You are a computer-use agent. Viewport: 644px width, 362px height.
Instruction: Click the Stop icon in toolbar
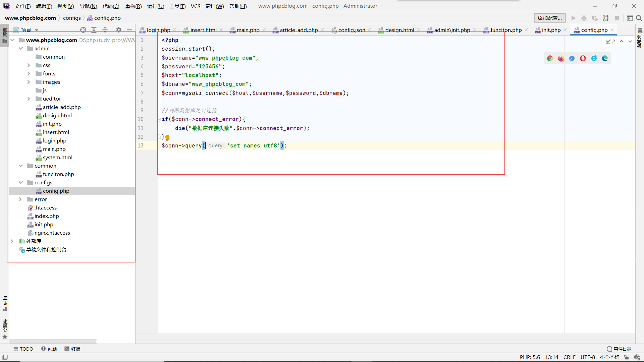[617, 18]
